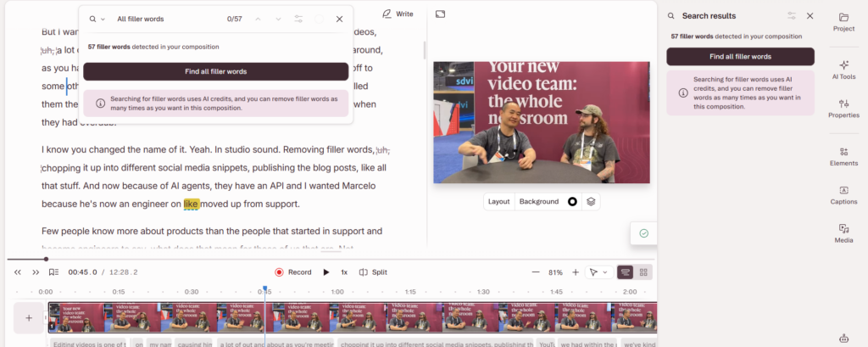
Task: Switch to storyboard grid view mode
Action: (x=644, y=272)
